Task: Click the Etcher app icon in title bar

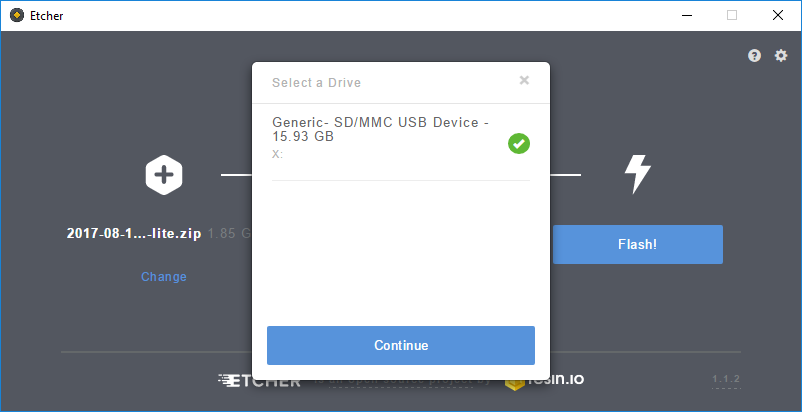Action: click(12, 15)
